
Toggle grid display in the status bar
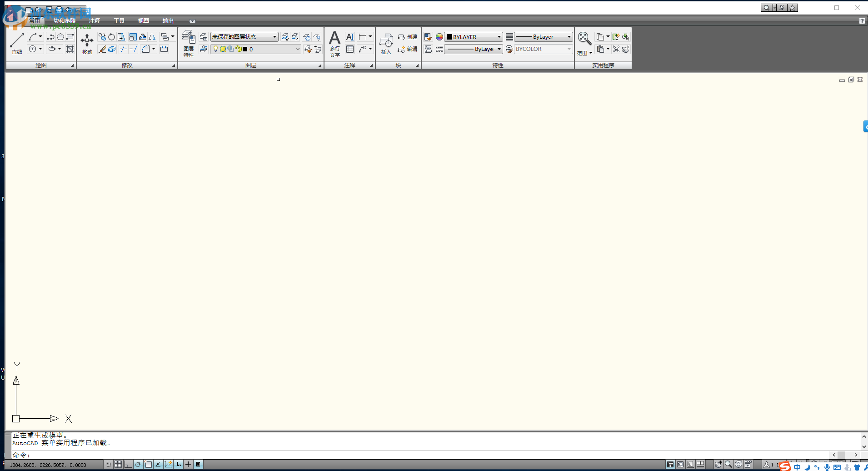pyautogui.click(x=118, y=464)
